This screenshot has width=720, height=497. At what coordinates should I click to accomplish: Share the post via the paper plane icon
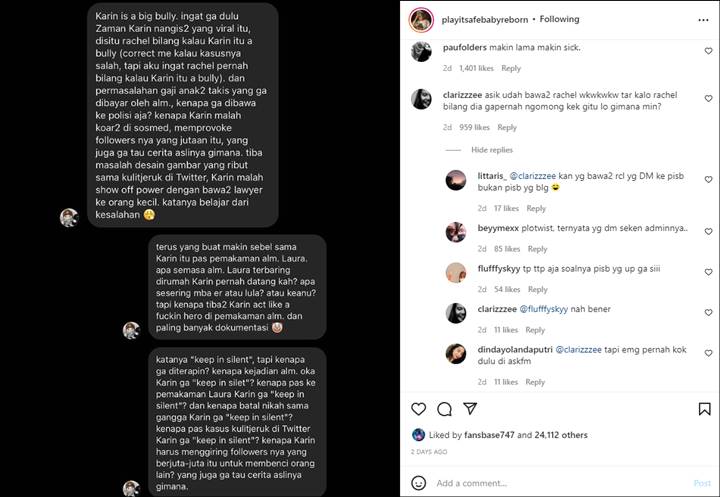(470, 408)
